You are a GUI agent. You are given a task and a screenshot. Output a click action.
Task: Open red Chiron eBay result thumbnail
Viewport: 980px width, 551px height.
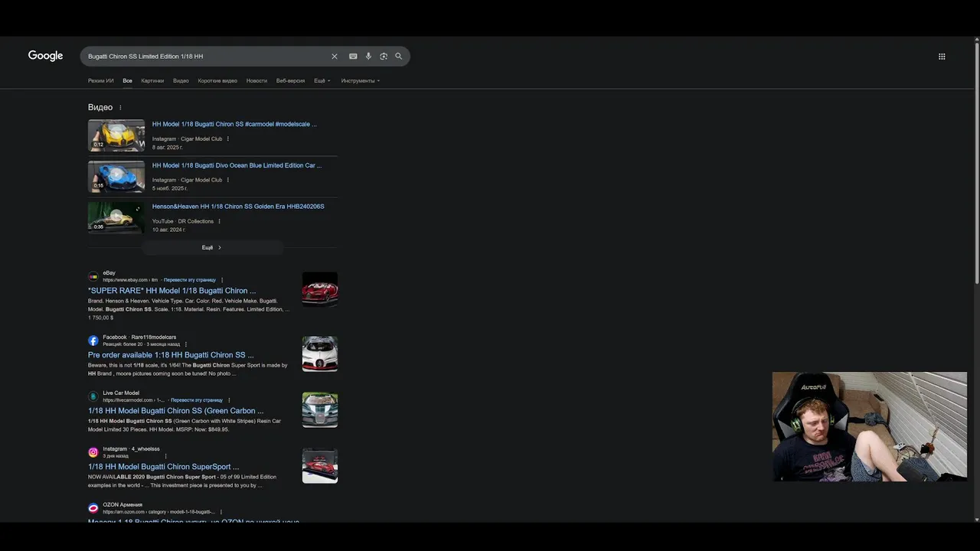point(320,290)
